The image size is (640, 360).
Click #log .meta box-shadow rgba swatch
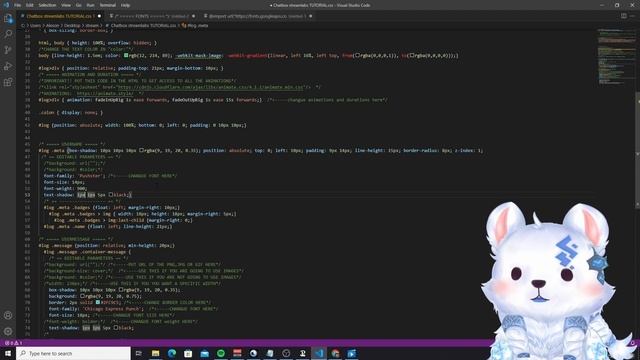point(142,150)
